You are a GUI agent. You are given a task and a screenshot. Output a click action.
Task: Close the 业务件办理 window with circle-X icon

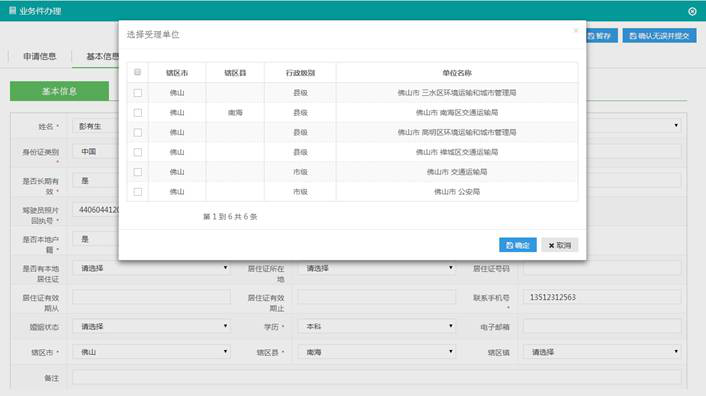tap(692, 11)
